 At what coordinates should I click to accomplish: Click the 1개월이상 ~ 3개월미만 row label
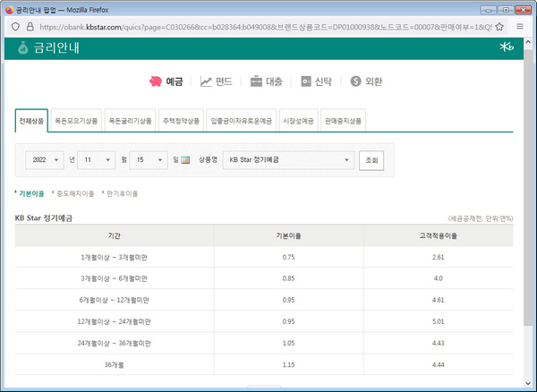[114, 257]
